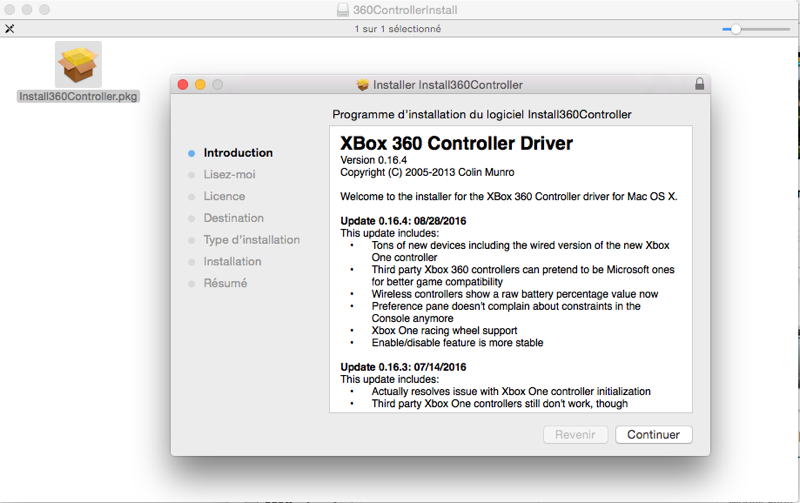
Task: Select the Destination step
Action: click(234, 218)
